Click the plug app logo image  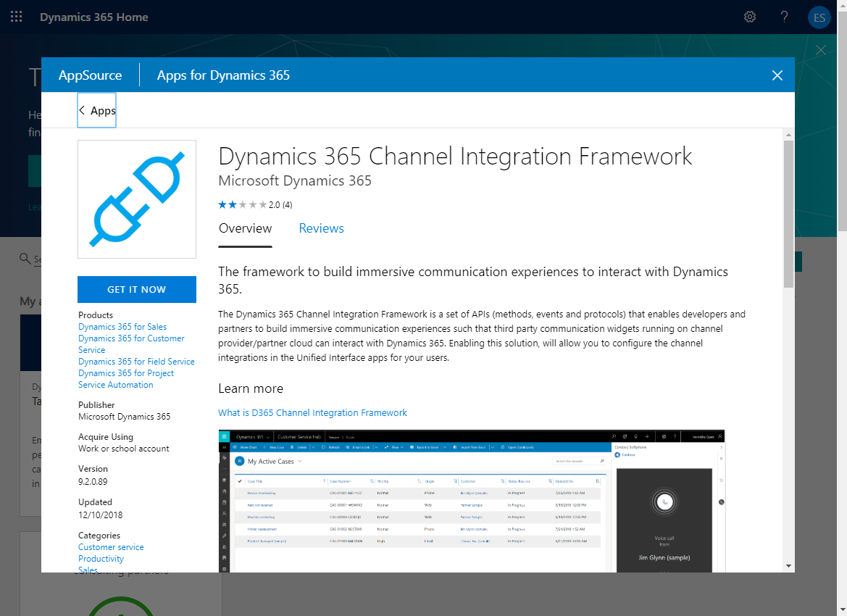click(x=137, y=199)
